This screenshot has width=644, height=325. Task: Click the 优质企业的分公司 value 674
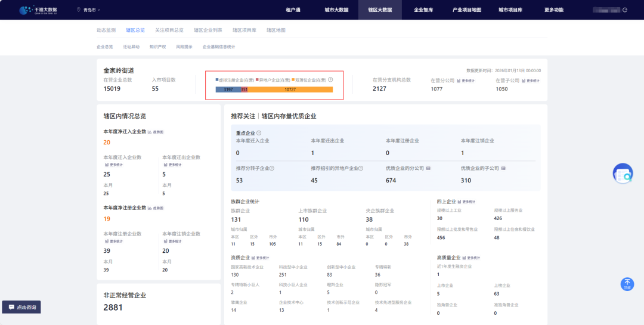tap(390, 180)
